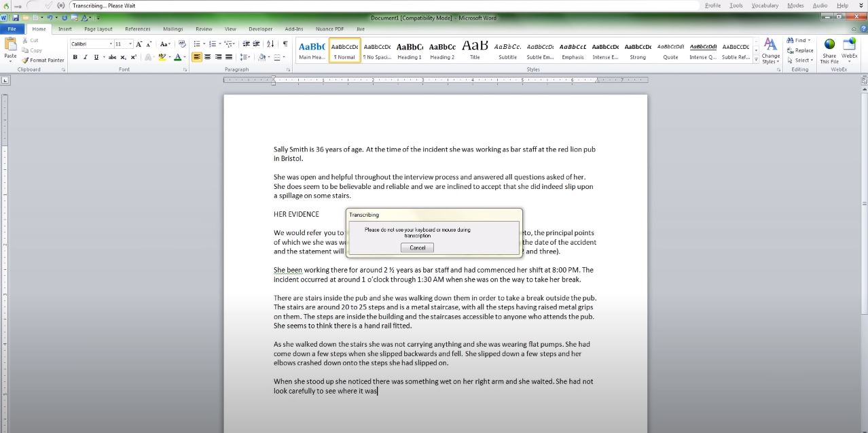
Task: Click Cancel in Transcribing dialog
Action: click(417, 247)
